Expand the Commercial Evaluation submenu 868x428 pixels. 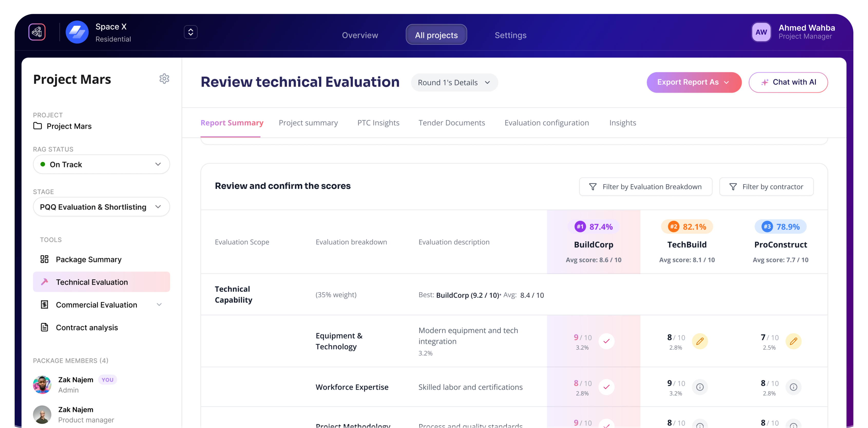click(x=159, y=305)
